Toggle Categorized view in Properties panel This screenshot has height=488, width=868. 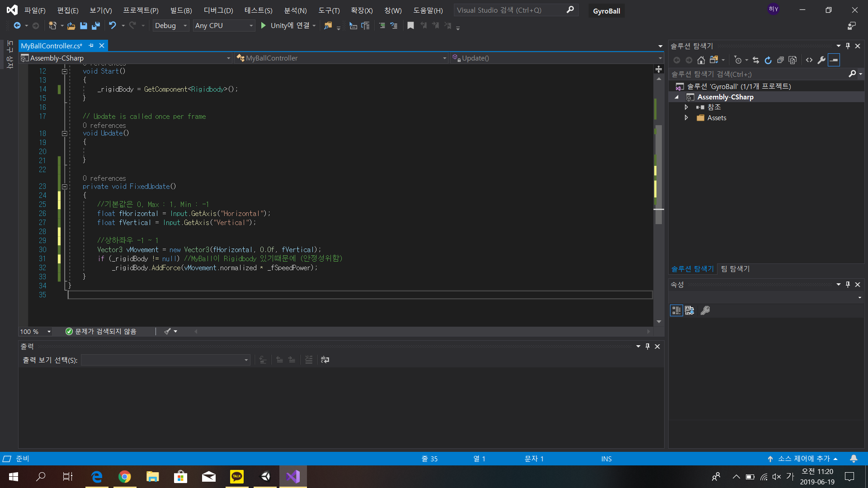(x=676, y=310)
